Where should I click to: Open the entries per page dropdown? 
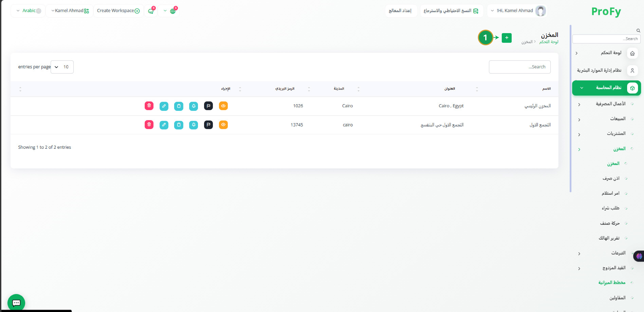pyautogui.click(x=62, y=67)
